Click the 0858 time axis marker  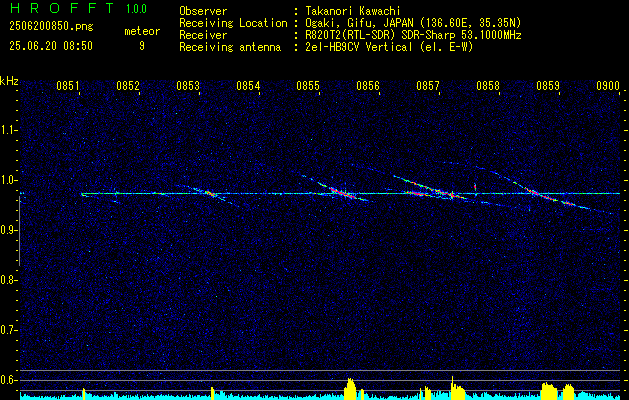click(488, 86)
